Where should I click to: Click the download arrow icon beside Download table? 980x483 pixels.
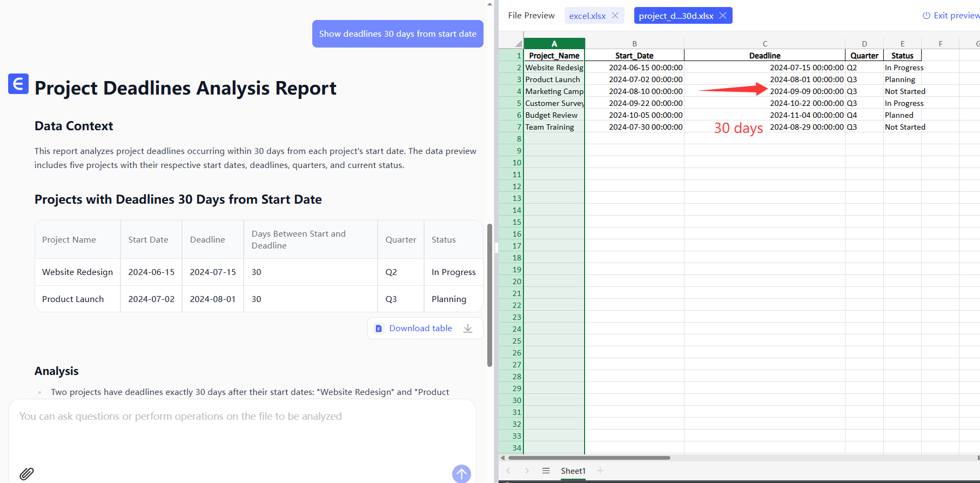coord(468,328)
